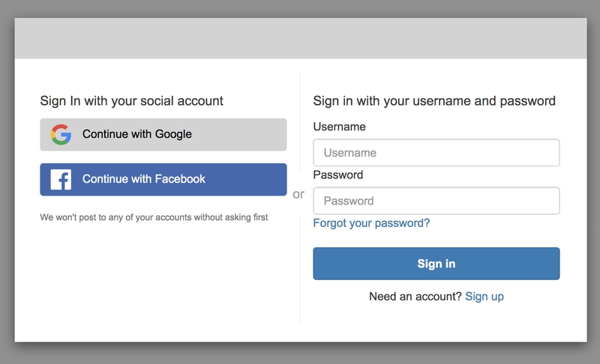Click the Facebook "f" logo icon
Image resolution: width=600 pixels, height=364 pixels.
(61, 180)
